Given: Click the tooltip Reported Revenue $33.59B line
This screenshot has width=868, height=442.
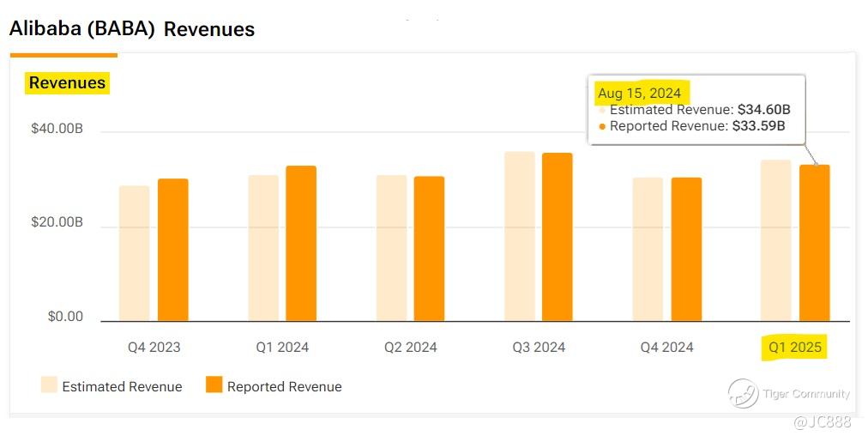Looking at the screenshot, I should [x=692, y=126].
